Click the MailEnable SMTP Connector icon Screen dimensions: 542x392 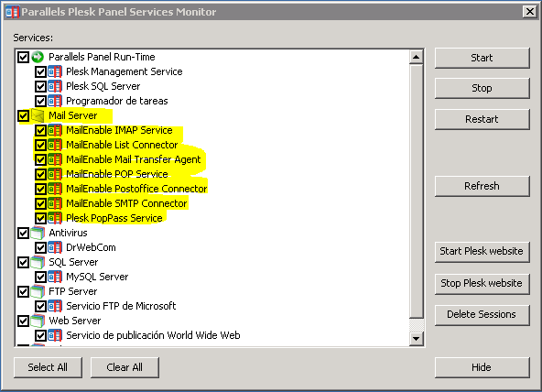coord(55,203)
